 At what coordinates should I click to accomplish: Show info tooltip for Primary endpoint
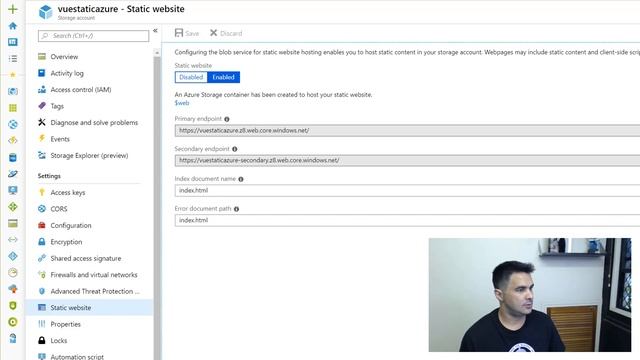[227, 119]
